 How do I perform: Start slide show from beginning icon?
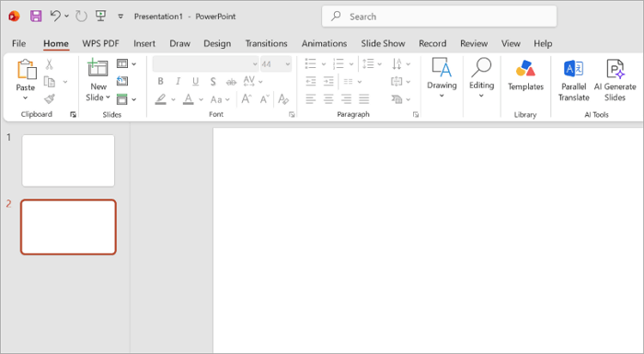tap(100, 16)
